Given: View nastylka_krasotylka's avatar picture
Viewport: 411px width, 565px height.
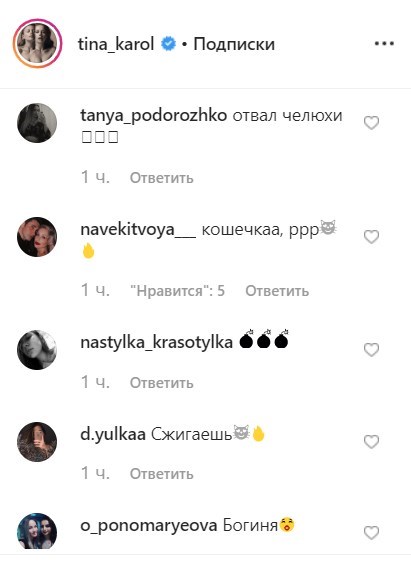Looking at the screenshot, I should 37,350.
